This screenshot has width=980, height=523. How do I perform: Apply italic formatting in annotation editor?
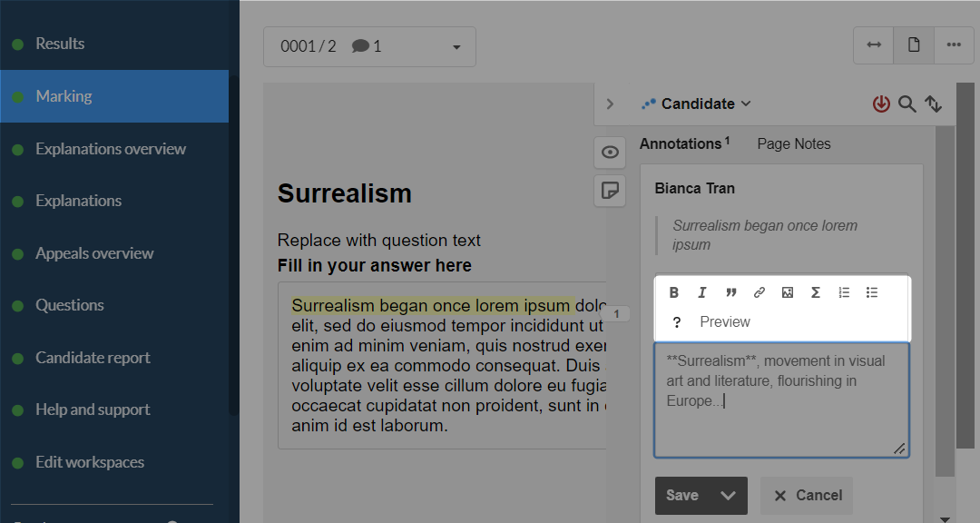pyautogui.click(x=701, y=292)
